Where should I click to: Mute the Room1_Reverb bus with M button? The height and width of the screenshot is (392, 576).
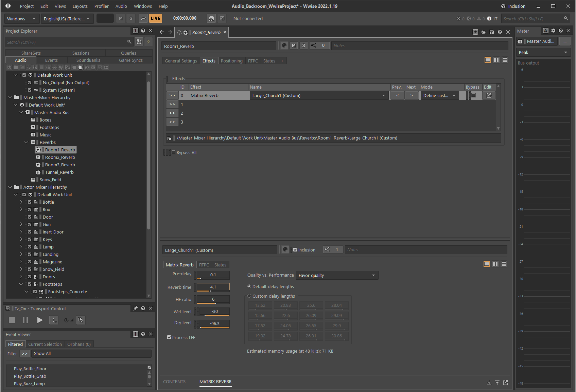click(294, 46)
